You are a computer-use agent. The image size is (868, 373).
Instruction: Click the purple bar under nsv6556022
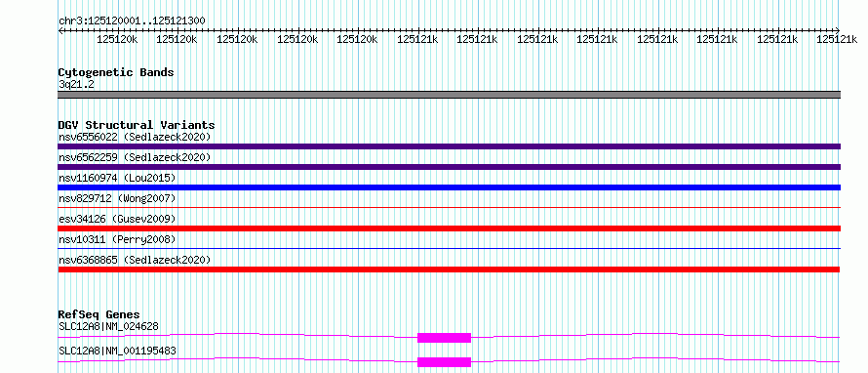coord(449,146)
